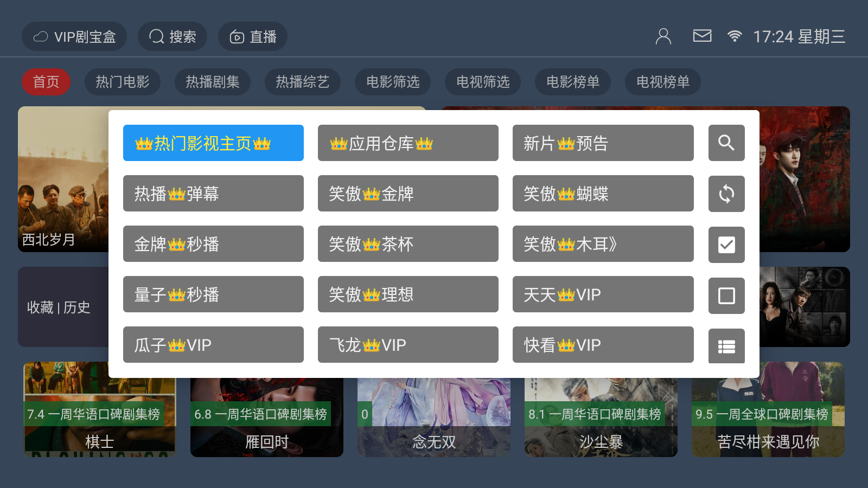Image resolution: width=868 pixels, height=488 pixels.
Task: Tick the empty checkbox in popup
Action: 726,296
